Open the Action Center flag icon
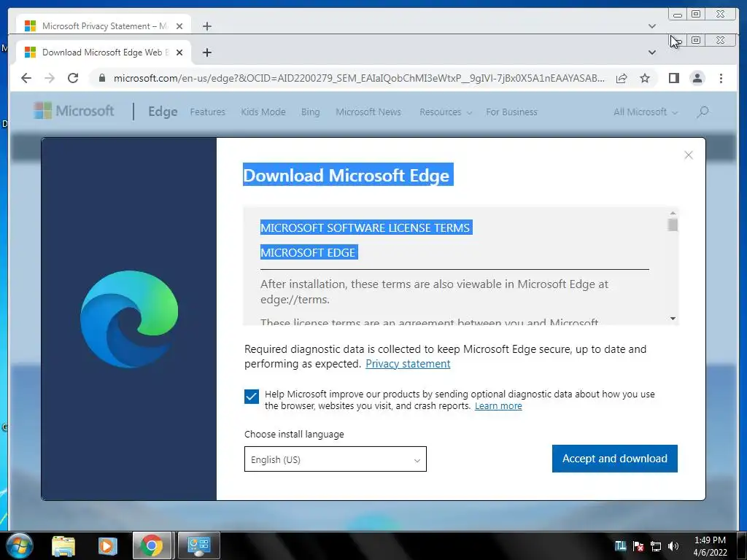 pos(638,546)
